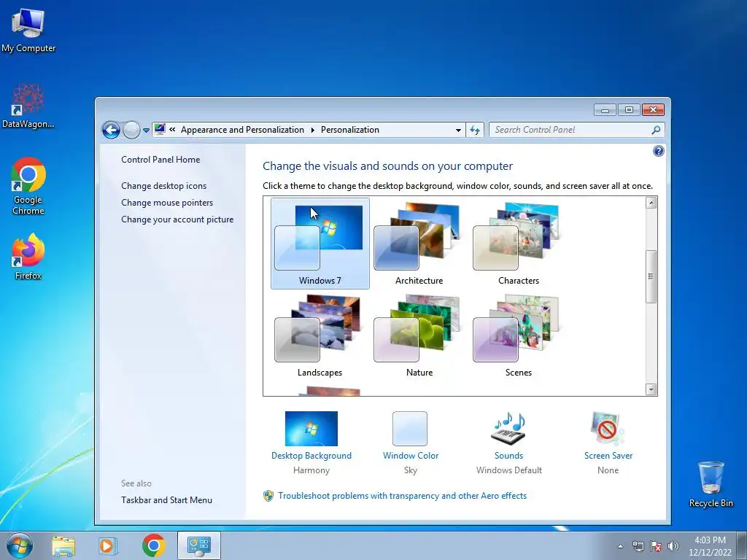The height and width of the screenshot is (560, 747).
Task: Click the theme list scroll down arrow
Action: pos(651,389)
